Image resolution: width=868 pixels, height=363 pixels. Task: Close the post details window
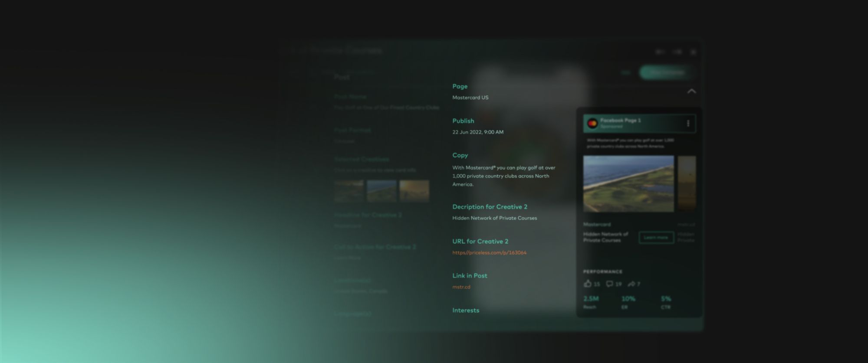click(693, 52)
